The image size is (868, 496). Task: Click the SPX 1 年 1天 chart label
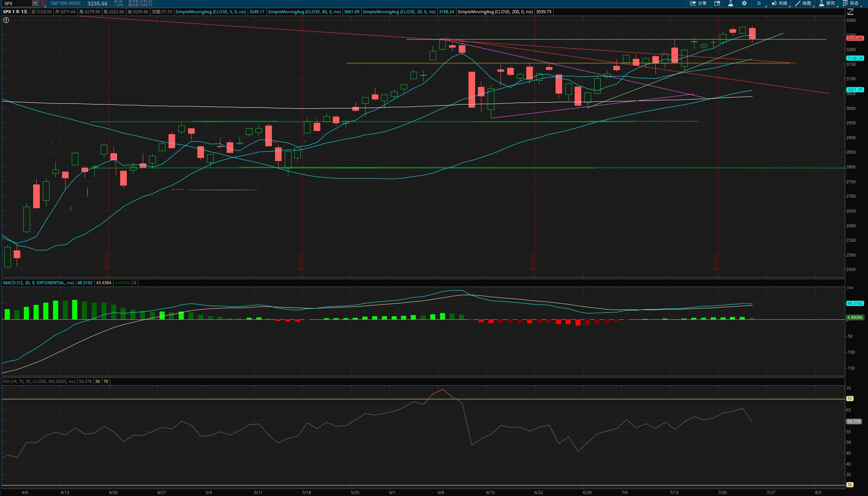[x=16, y=12]
